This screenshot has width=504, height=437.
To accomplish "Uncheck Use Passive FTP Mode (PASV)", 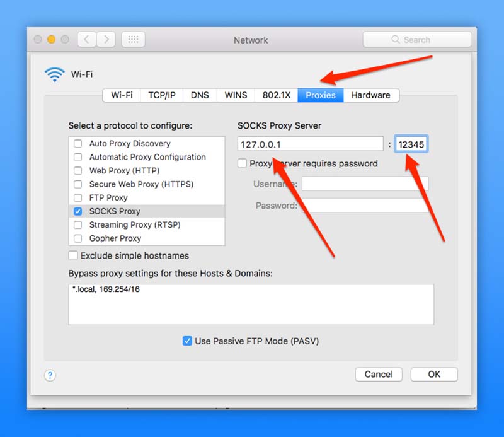I will click(x=187, y=341).
